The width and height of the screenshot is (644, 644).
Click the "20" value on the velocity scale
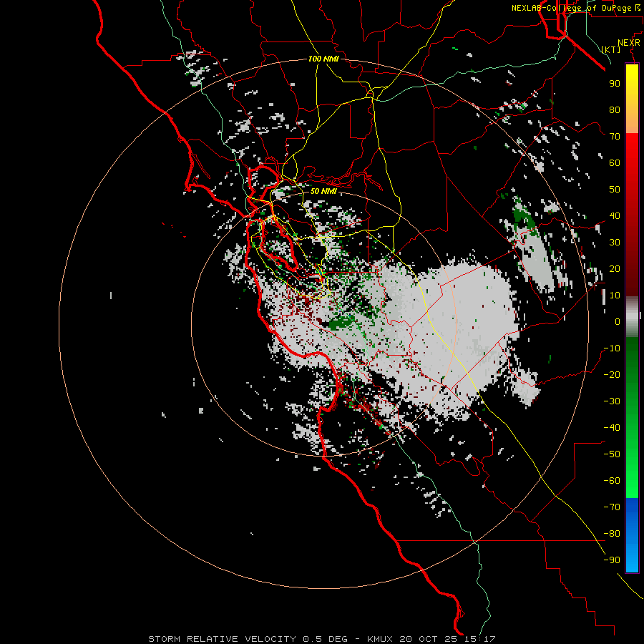pos(615,268)
